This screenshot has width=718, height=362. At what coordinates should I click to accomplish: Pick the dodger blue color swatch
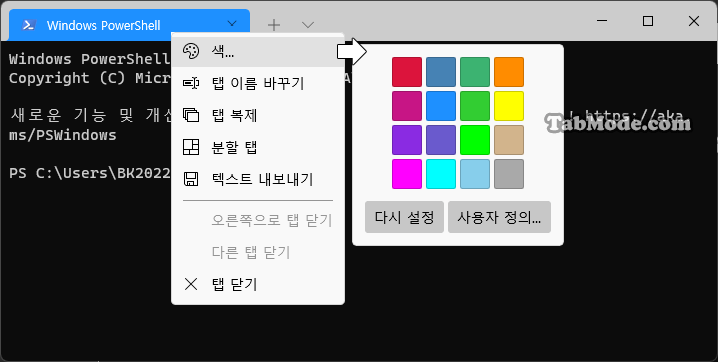(x=441, y=106)
